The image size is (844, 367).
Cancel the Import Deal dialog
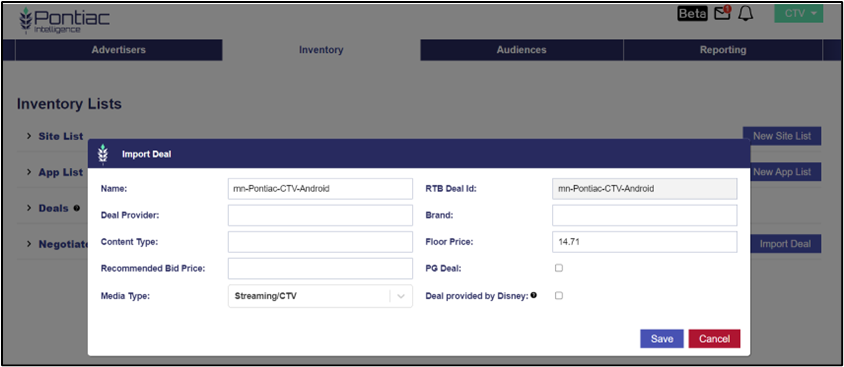click(x=714, y=339)
